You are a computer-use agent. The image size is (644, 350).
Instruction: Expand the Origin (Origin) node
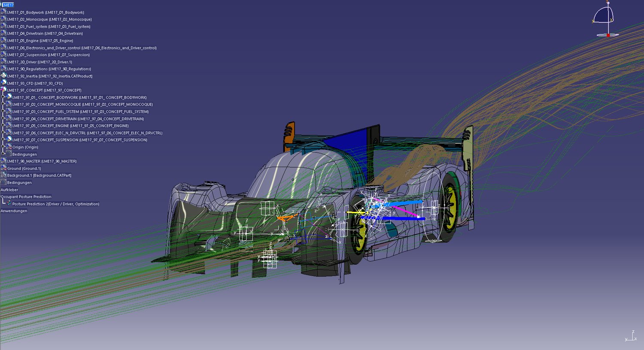(x=3, y=147)
